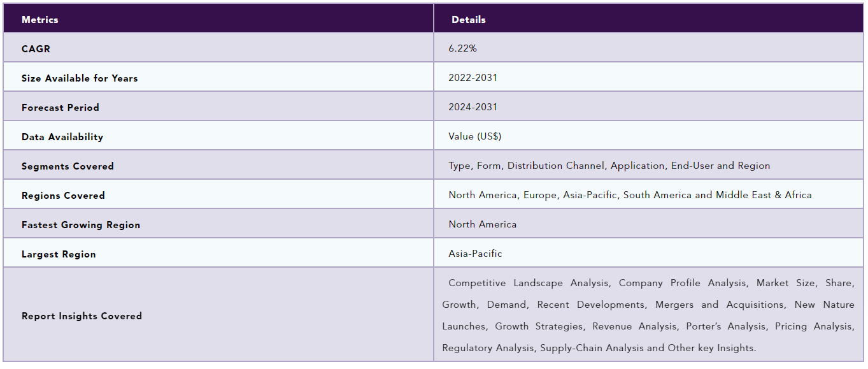Click the regions list starting North America, Europe
This screenshot has width=868, height=369.
click(x=630, y=195)
